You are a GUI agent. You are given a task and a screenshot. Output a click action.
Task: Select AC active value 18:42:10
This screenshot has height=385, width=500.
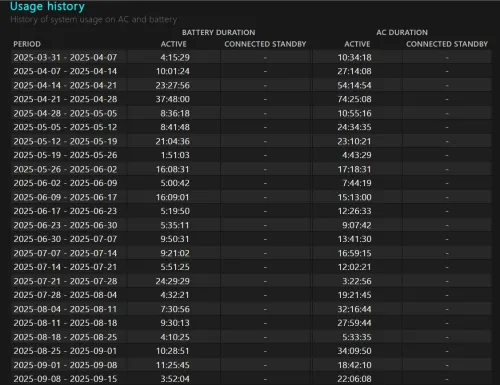[x=354, y=365]
